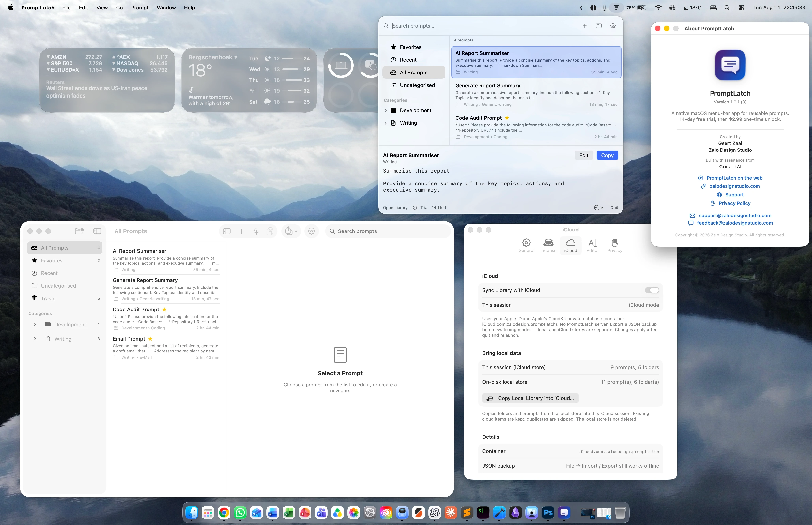This screenshot has height=525, width=812.
Task: Switch to the Privacy settings tab
Action: pyautogui.click(x=615, y=246)
